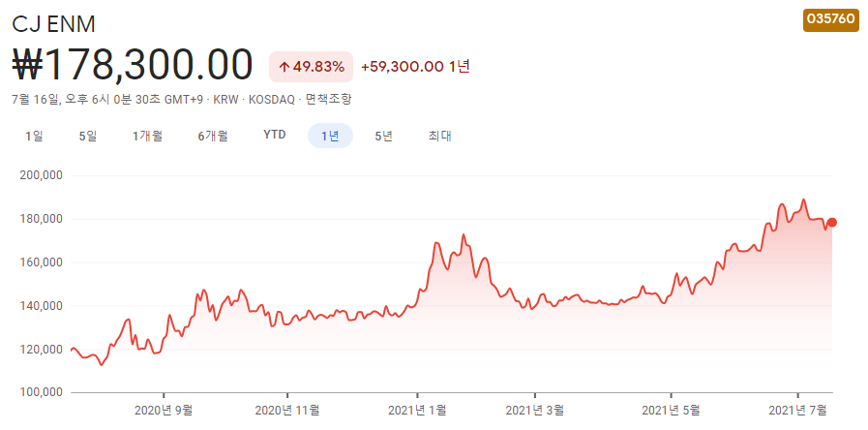
Task: Open the 면책조항 disclaimer link
Action: tap(329, 100)
